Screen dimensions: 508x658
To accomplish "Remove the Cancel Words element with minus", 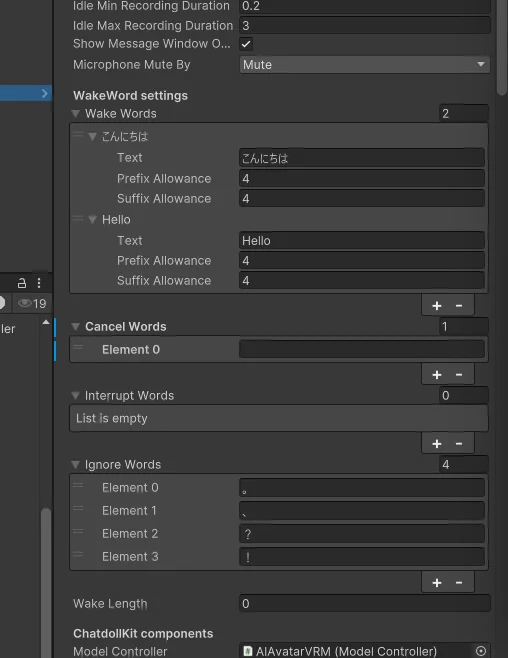I will point(459,375).
